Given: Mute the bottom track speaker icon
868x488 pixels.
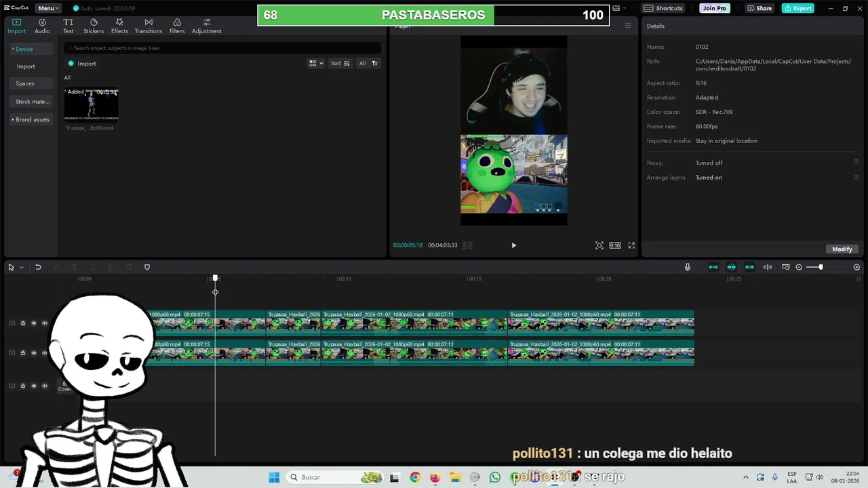Looking at the screenshot, I should pos(45,386).
